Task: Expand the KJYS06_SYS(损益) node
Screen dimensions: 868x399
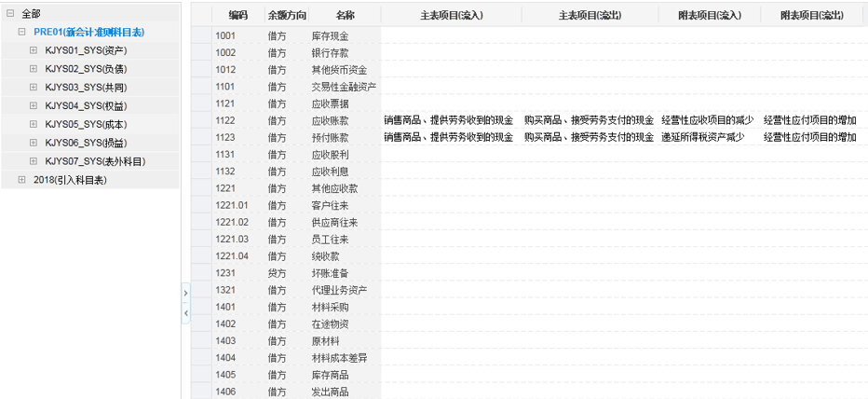Action: tap(34, 143)
